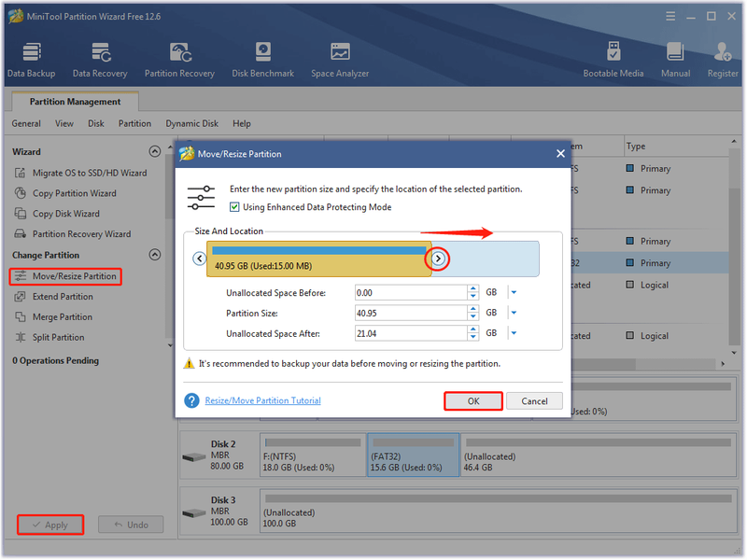
Task: Select the 46.4 GB Unallocated space on Disk 2
Action: click(598, 455)
